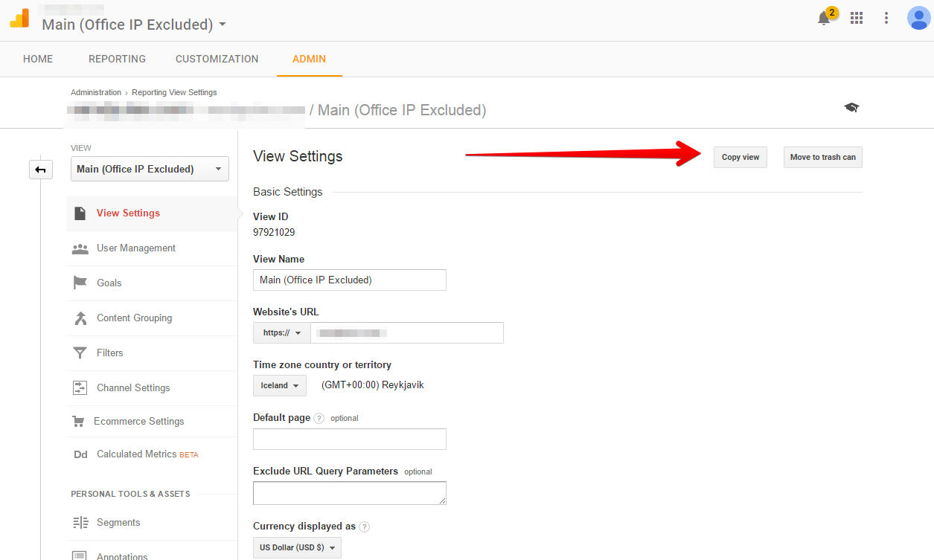934x560 pixels.
Task: Open the Google apps grid
Action: pyautogui.click(x=857, y=18)
